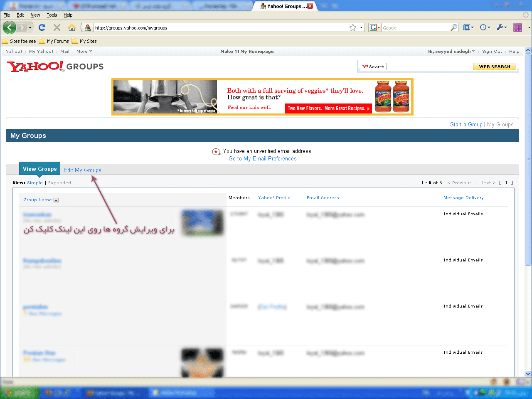
Task: Reload the page with the refresh icon
Action: (x=42, y=27)
